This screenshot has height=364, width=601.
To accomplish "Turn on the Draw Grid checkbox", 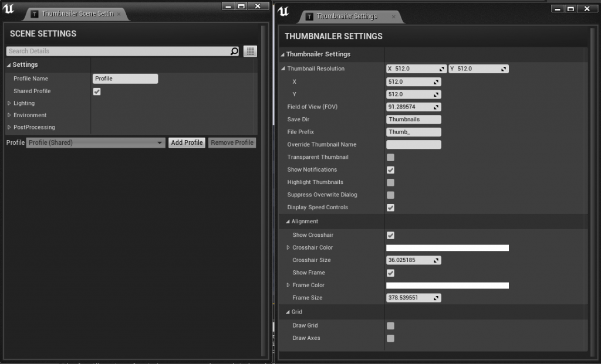I will [390, 326].
